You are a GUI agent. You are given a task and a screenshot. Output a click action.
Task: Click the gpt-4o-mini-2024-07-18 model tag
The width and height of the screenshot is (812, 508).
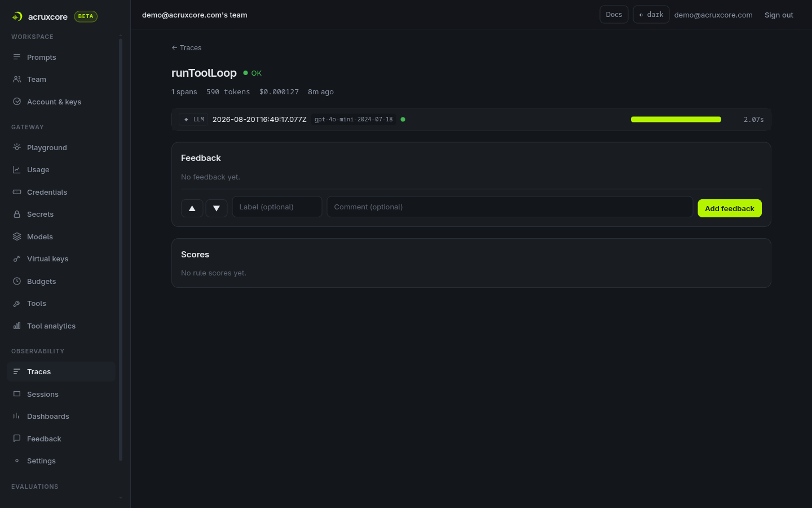pos(354,120)
